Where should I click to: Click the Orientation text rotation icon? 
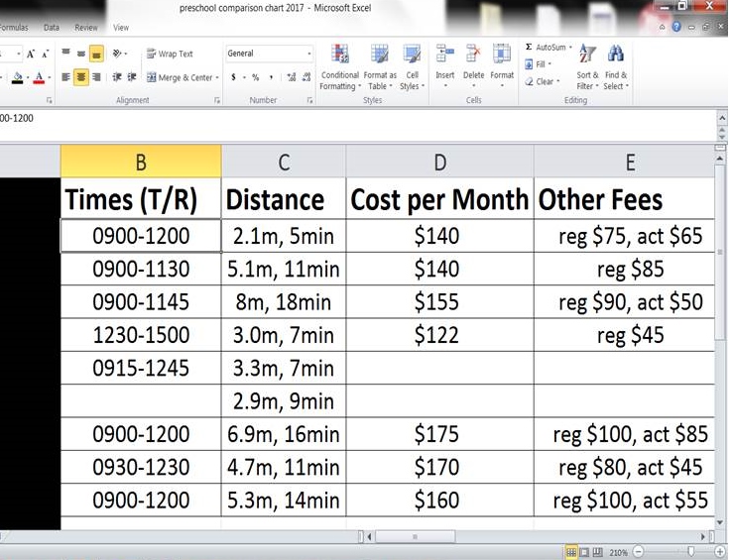(117, 54)
